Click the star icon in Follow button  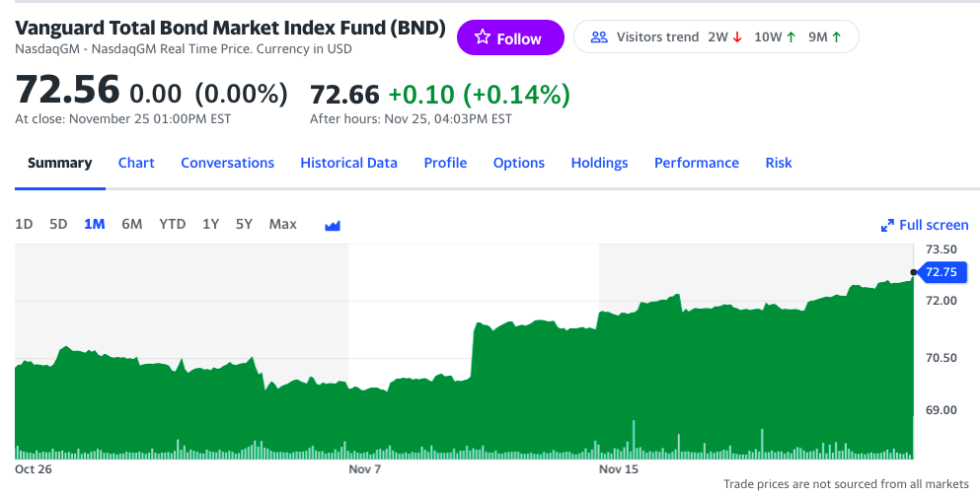[x=482, y=37]
